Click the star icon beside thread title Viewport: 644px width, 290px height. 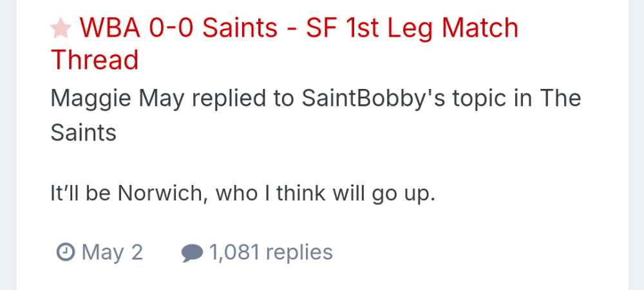[61, 28]
